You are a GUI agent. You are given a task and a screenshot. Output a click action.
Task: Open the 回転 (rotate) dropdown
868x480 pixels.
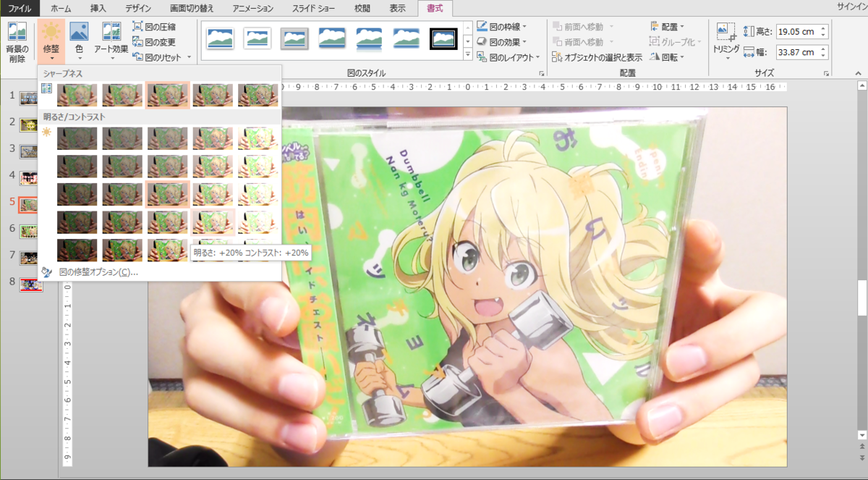666,57
